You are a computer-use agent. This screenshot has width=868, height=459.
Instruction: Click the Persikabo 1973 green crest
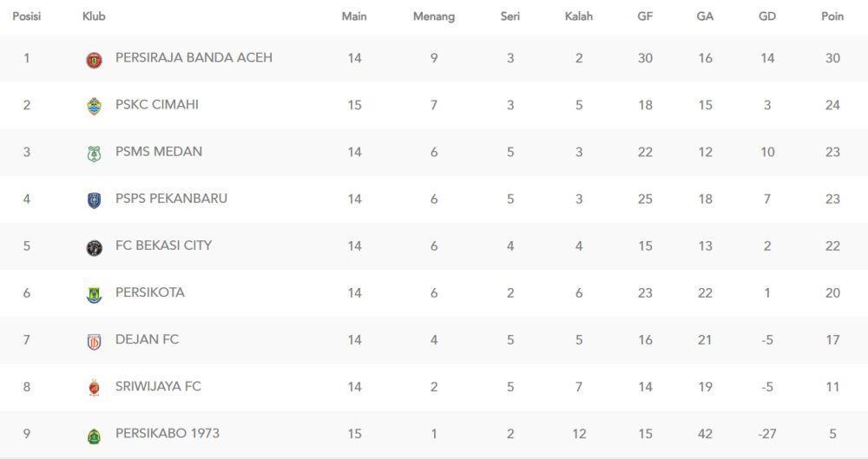coord(94,436)
